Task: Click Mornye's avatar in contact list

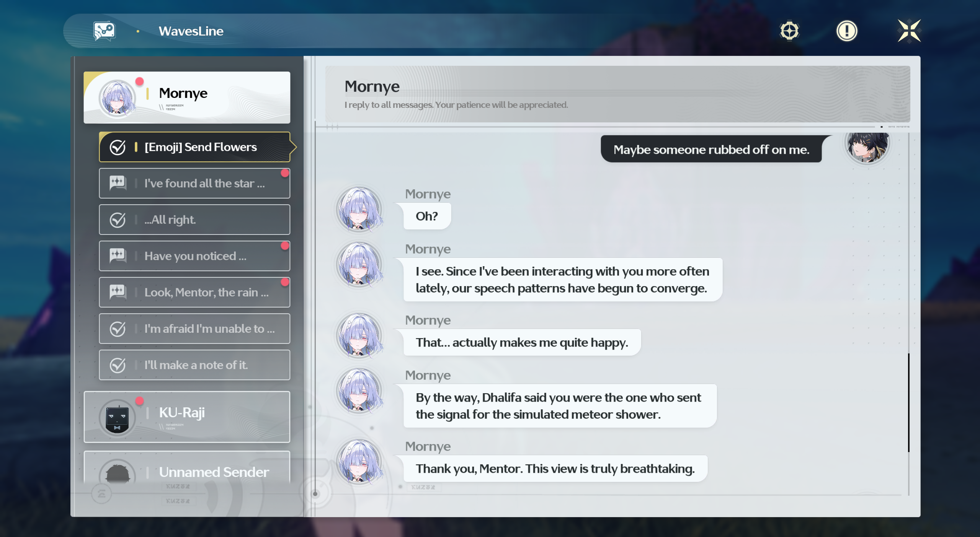Action: pos(117,98)
